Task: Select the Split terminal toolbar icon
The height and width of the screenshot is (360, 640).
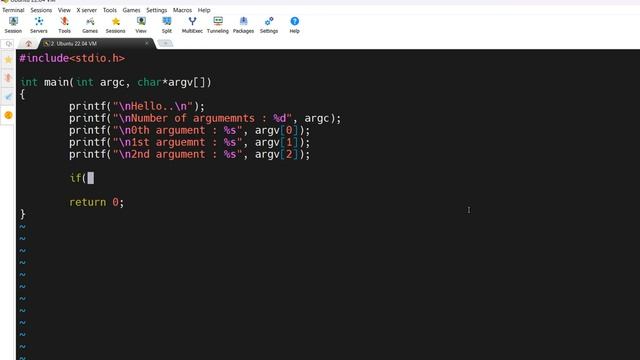Action: [167, 24]
